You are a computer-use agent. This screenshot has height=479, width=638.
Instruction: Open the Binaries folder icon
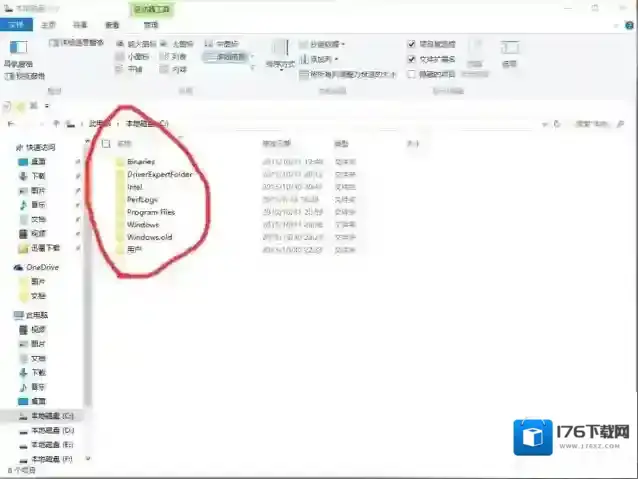coord(120,162)
